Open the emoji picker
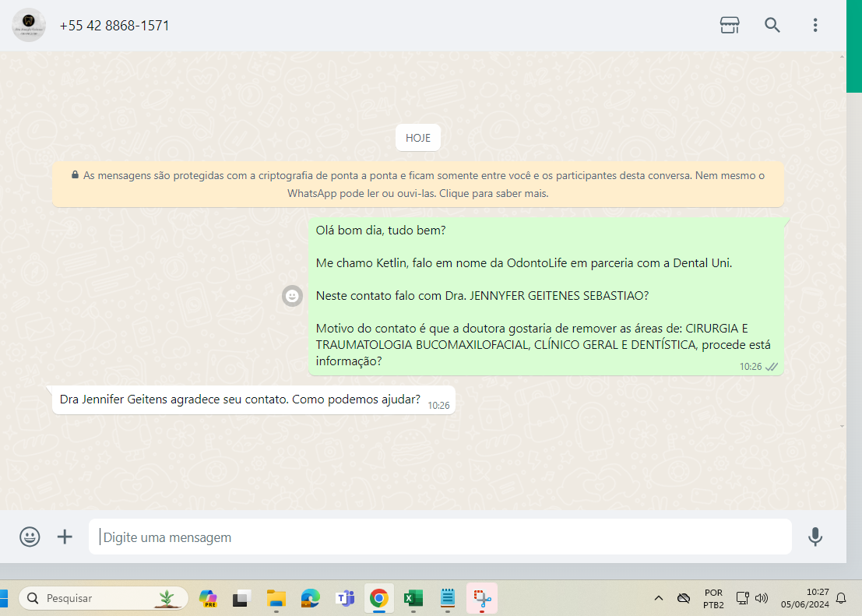The height and width of the screenshot is (616, 862). [30, 537]
